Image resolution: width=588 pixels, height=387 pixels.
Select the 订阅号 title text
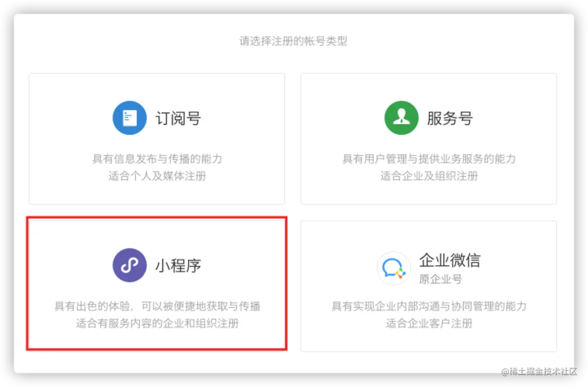[178, 118]
